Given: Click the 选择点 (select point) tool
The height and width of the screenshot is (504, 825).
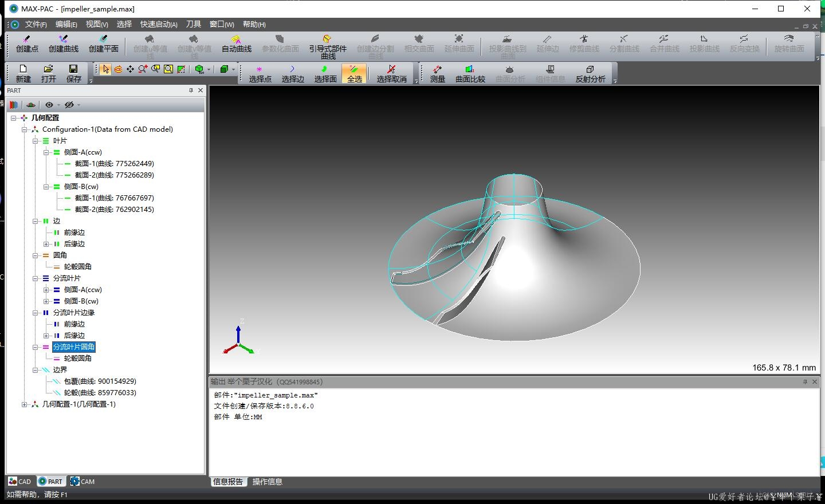Looking at the screenshot, I should click(x=260, y=74).
